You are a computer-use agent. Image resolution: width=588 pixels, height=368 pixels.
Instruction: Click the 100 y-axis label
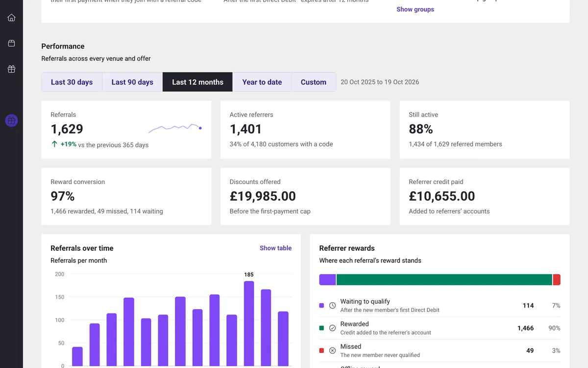click(59, 320)
